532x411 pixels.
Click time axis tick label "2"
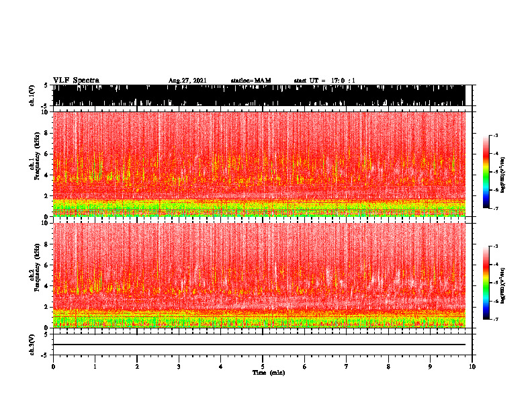point(137,367)
